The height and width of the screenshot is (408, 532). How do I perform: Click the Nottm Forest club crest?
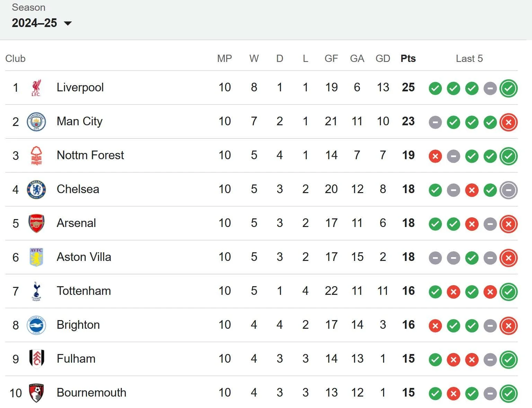(36, 155)
